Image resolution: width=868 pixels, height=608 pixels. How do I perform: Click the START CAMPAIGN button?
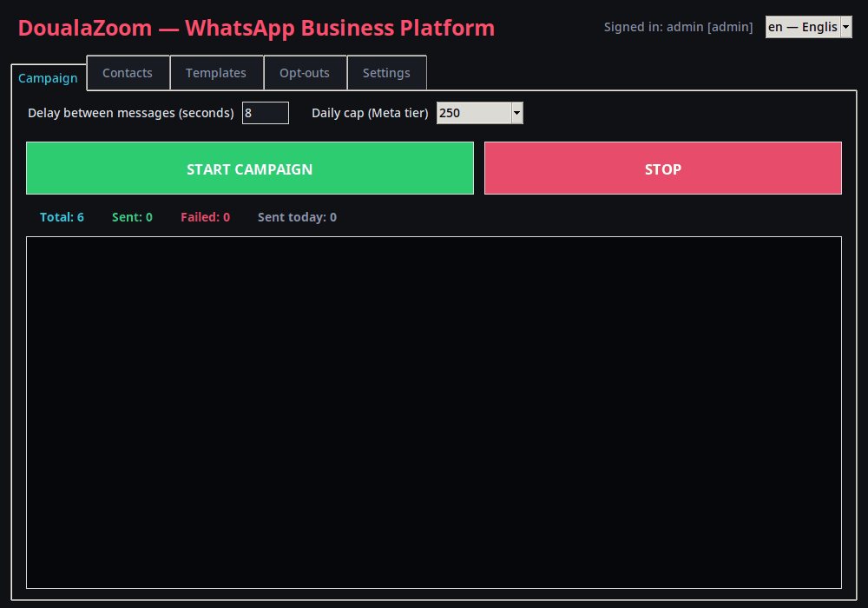250,169
